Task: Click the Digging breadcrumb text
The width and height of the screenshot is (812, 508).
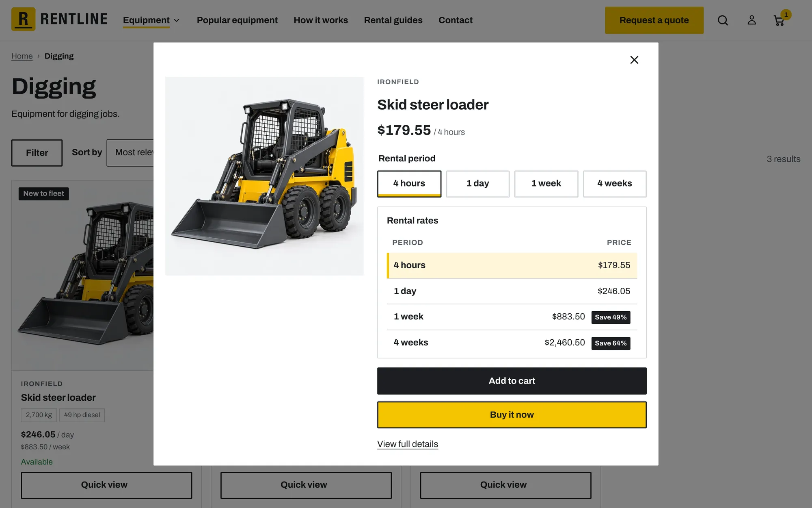Action: coord(59,56)
